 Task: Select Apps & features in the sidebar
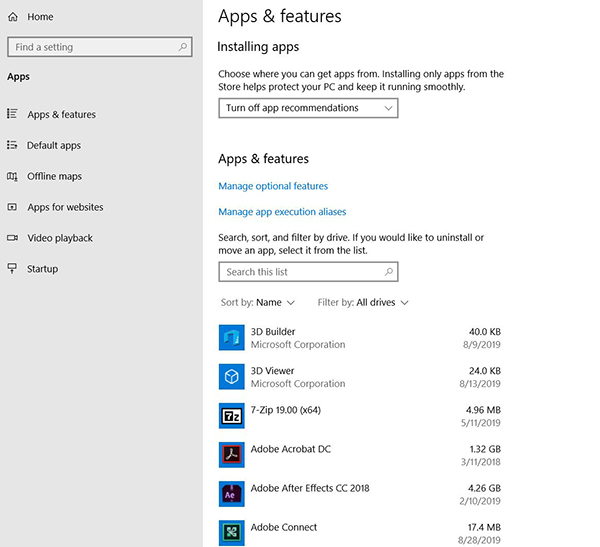[62, 114]
